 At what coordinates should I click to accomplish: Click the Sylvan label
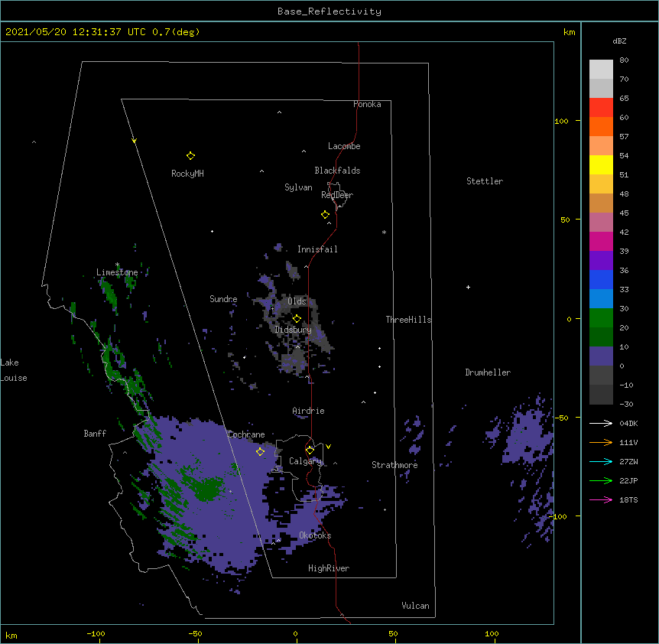click(x=298, y=187)
